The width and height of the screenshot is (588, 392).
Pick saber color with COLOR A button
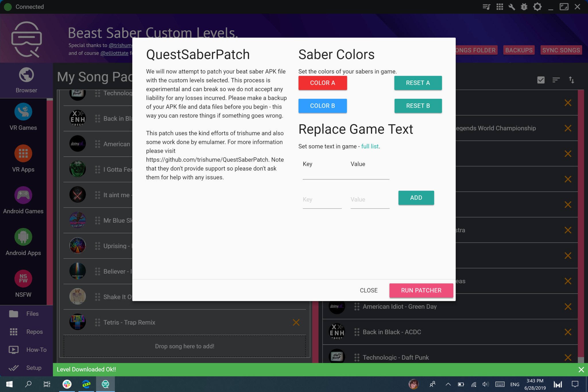tap(322, 83)
